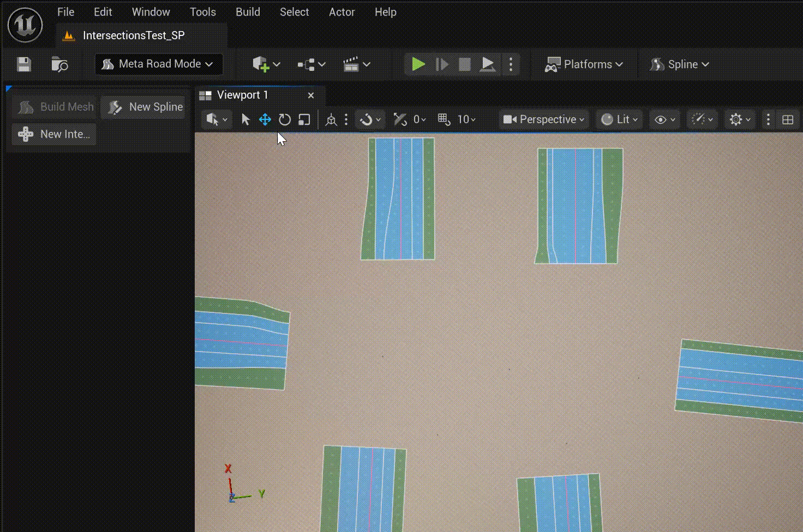Save the current level with the floppy disk icon
This screenshot has width=803, height=532.
point(24,64)
